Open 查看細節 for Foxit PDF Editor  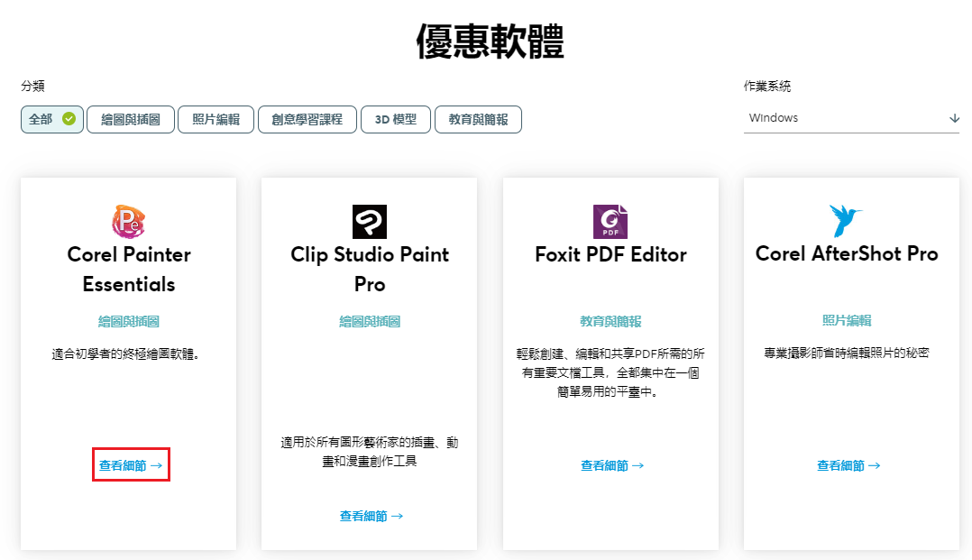pos(612,465)
